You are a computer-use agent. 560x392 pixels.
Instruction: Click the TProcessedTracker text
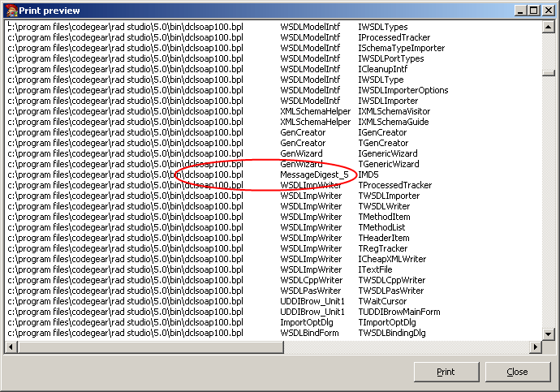coord(395,185)
